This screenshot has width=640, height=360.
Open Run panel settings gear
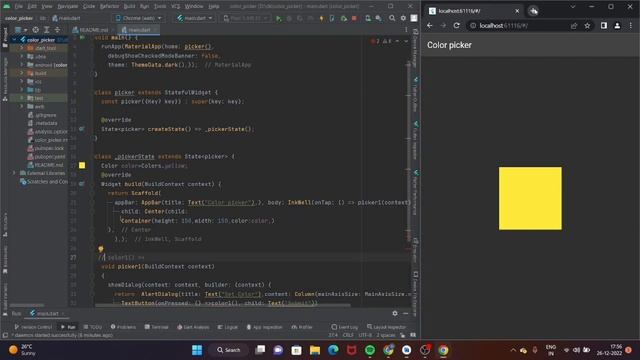coord(395,313)
